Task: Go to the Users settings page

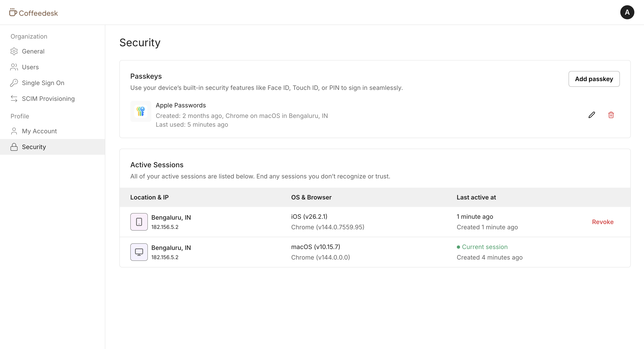Action: coord(30,67)
